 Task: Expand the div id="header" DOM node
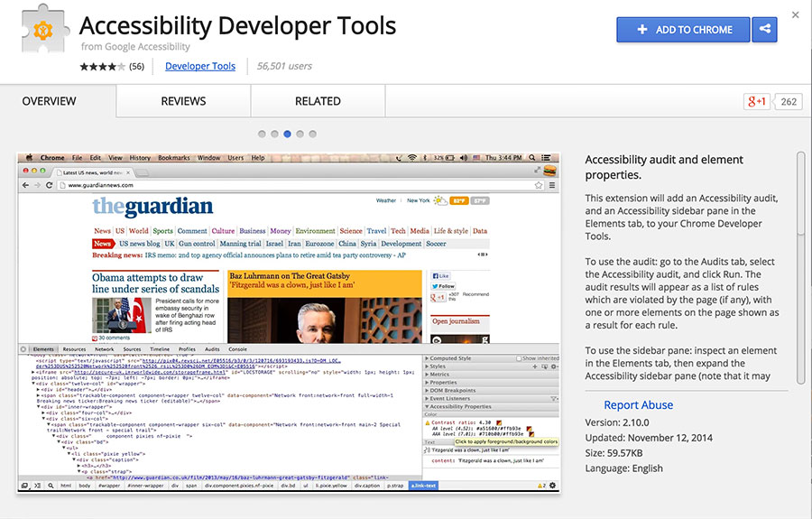tap(39, 390)
